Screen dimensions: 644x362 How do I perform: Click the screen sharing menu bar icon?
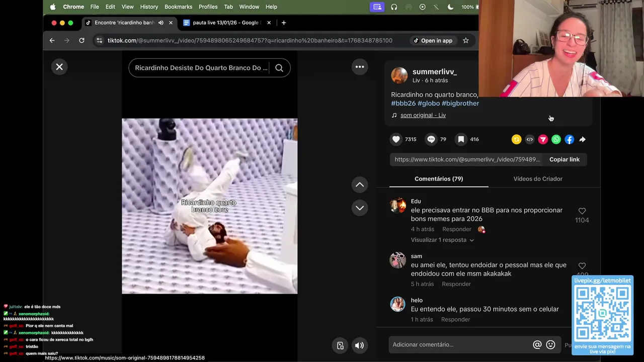(x=377, y=7)
